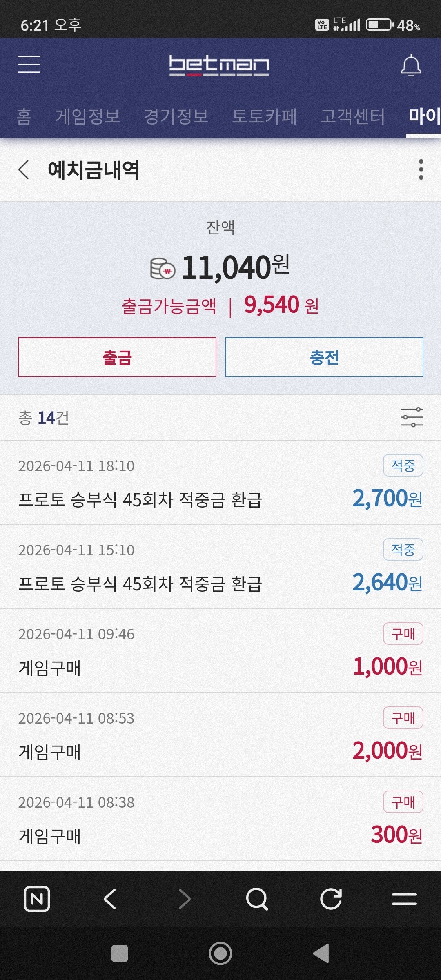Open the 게임구매 2,000원 entry

tap(220, 735)
